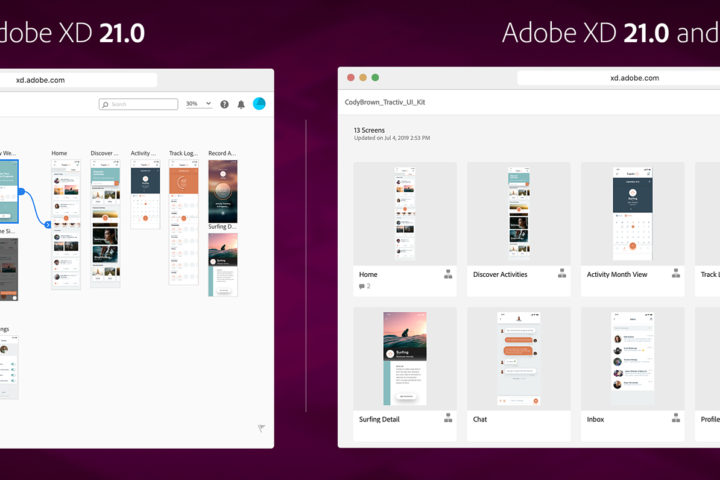Click the Activity Month View label
The image size is (720, 480).
(x=617, y=274)
